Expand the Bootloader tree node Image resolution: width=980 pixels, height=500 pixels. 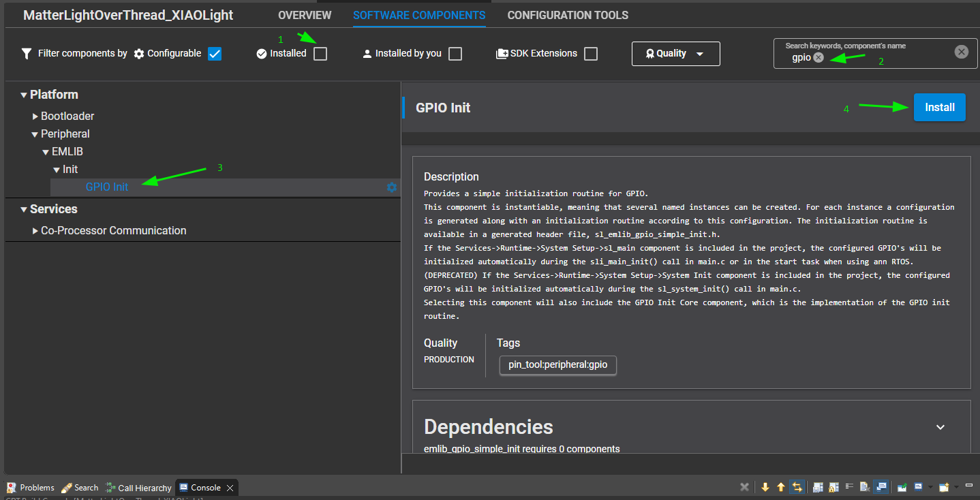(x=35, y=116)
